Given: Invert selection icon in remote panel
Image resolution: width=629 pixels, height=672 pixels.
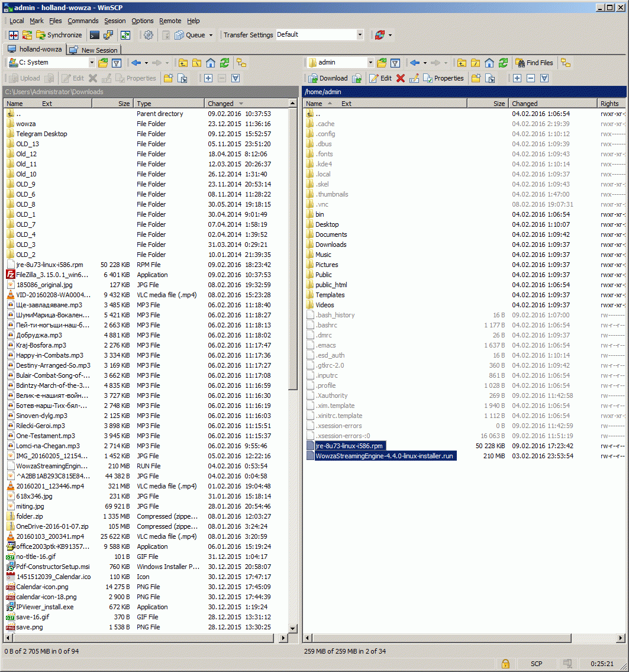Looking at the screenshot, I should (x=544, y=78).
